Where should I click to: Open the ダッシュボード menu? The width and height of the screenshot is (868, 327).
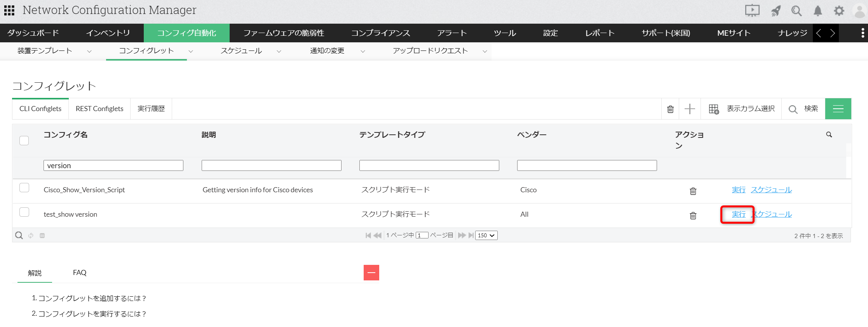coord(33,33)
